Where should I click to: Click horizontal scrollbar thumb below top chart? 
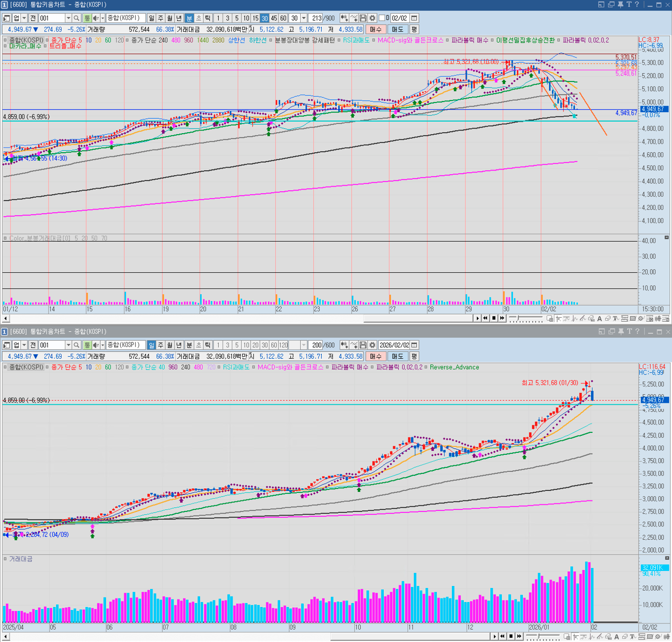(x=418, y=319)
